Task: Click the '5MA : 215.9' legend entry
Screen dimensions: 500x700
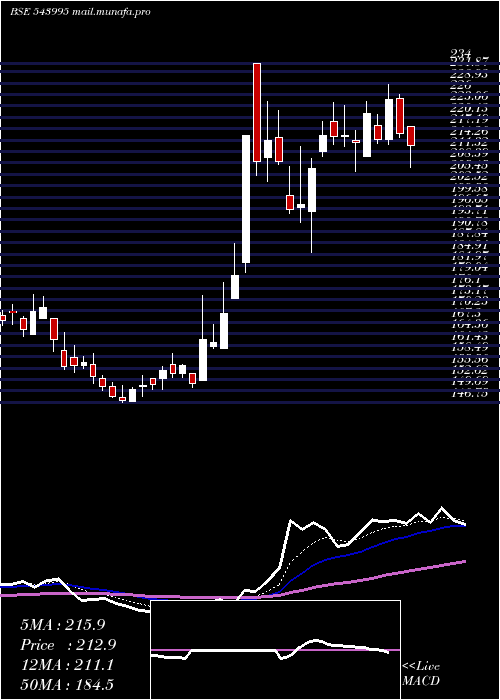Action: click(x=63, y=625)
